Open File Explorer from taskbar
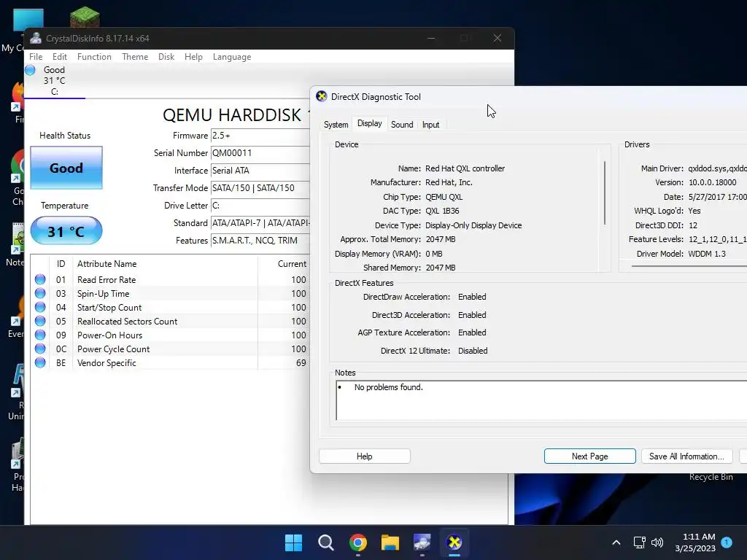Viewport: 747px width, 560px height. click(x=390, y=542)
